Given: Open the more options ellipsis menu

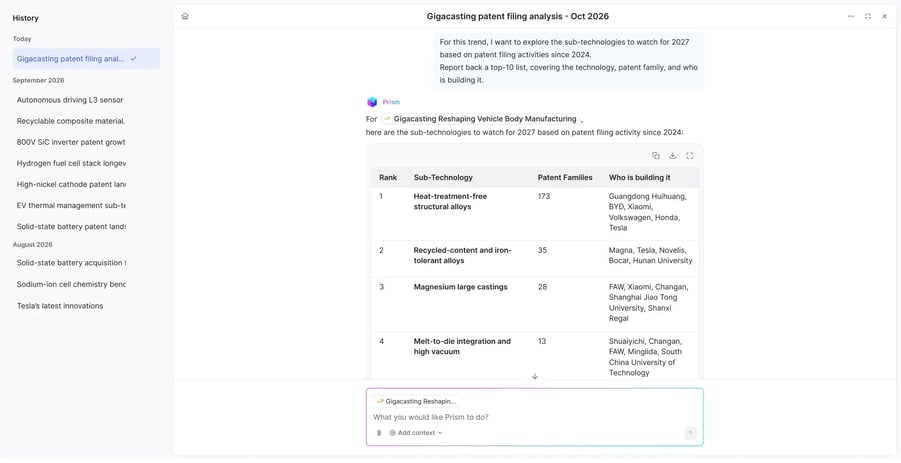Looking at the screenshot, I should [850, 16].
